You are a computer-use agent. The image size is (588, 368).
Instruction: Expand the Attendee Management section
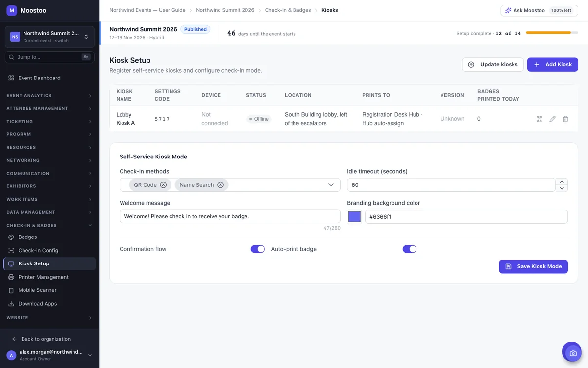(49, 108)
